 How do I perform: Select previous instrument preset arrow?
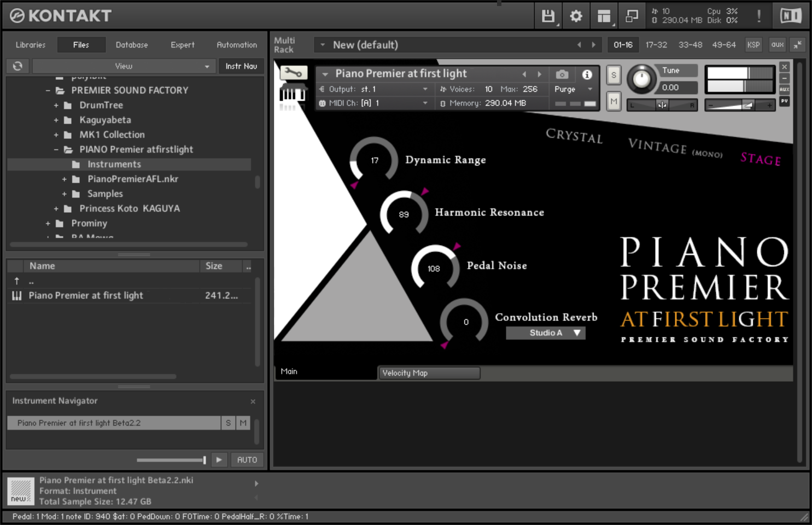(x=524, y=74)
